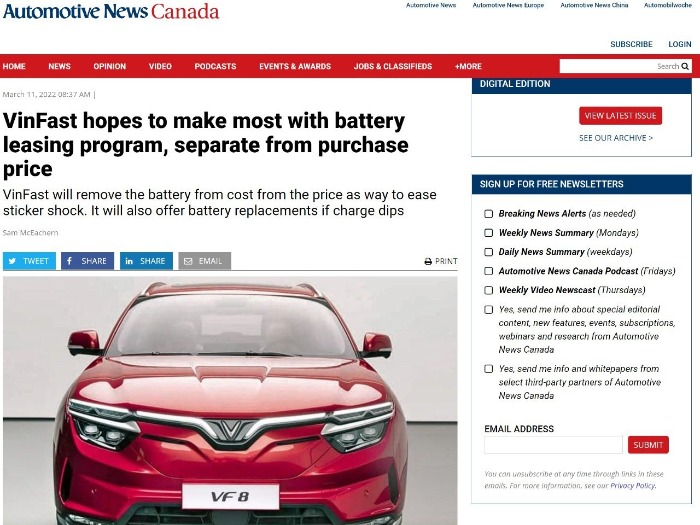Email this article
The width and height of the screenshot is (700, 525).
pos(204,261)
